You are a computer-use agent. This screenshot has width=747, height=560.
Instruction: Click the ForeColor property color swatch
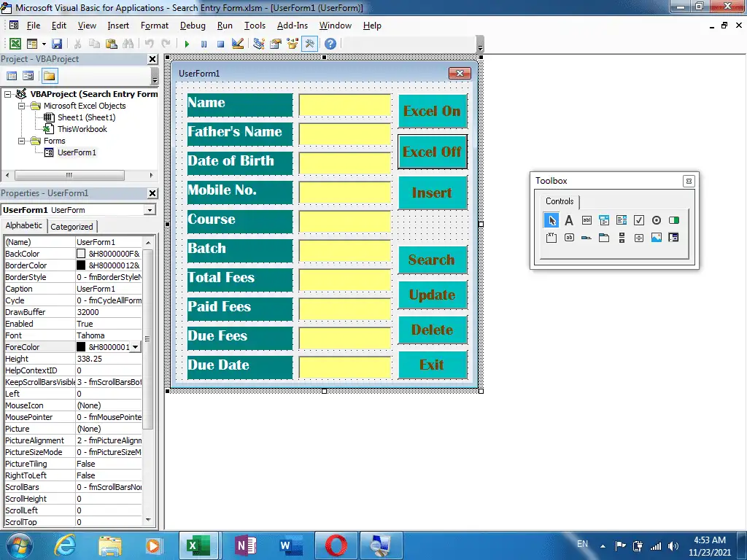[81, 347]
